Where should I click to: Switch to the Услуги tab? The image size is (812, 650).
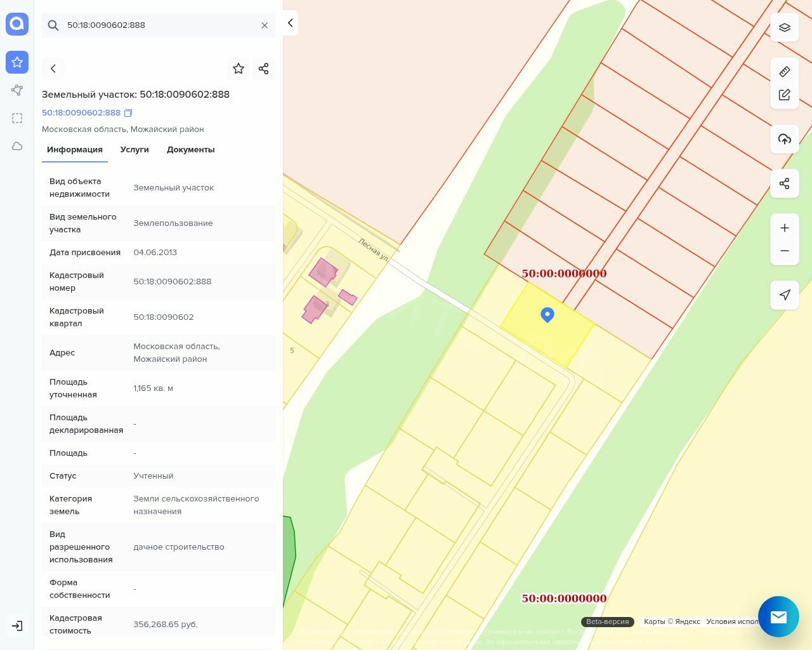134,150
